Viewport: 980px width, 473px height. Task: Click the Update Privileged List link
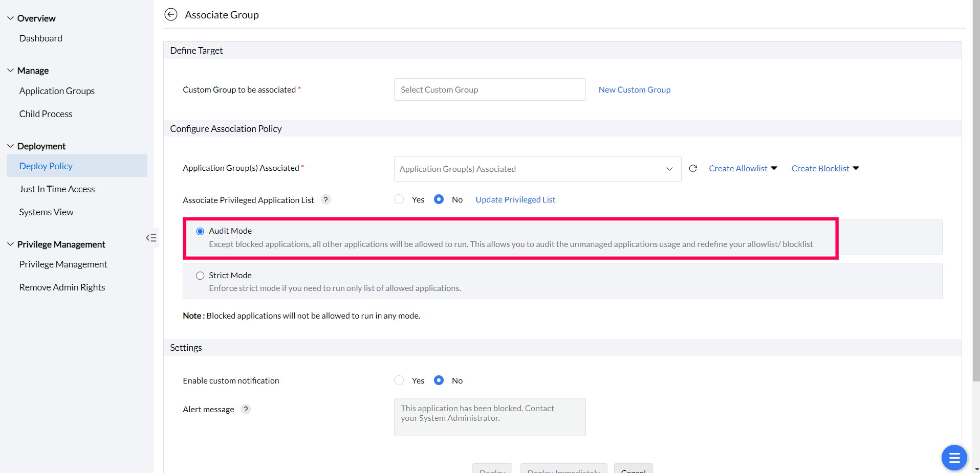point(515,200)
